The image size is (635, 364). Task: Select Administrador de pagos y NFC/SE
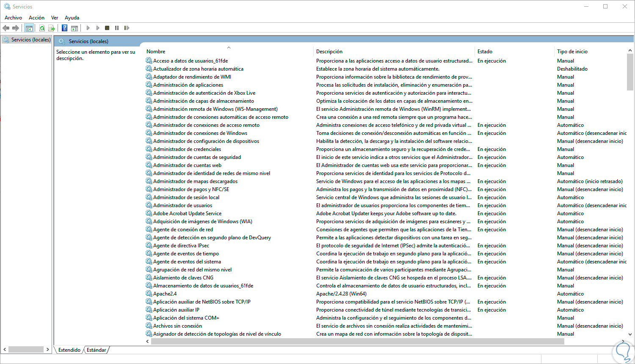[191, 189]
